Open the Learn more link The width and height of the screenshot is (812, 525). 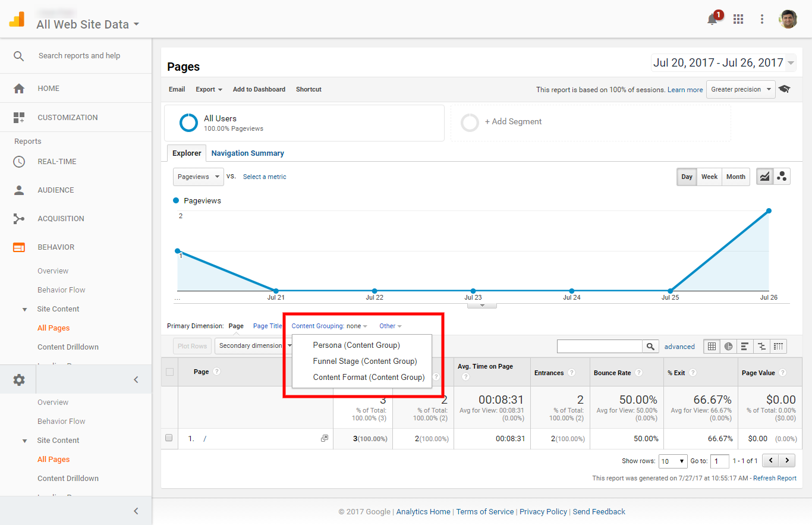click(685, 90)
